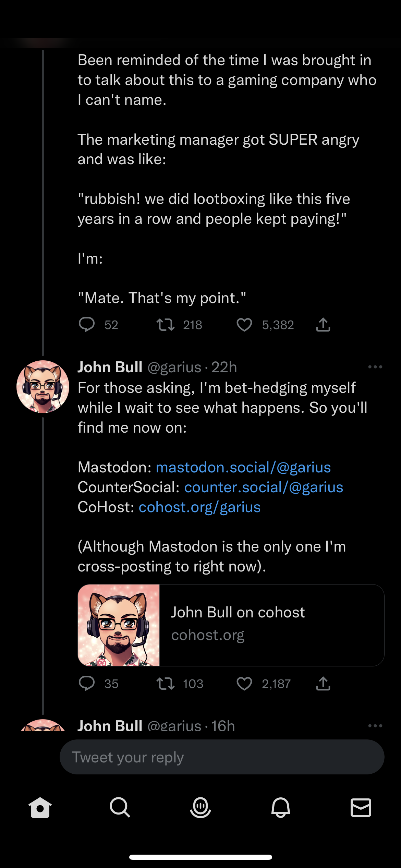
Task: Like the lootboxing tweet with 5,382 likes
Action: 244,325
